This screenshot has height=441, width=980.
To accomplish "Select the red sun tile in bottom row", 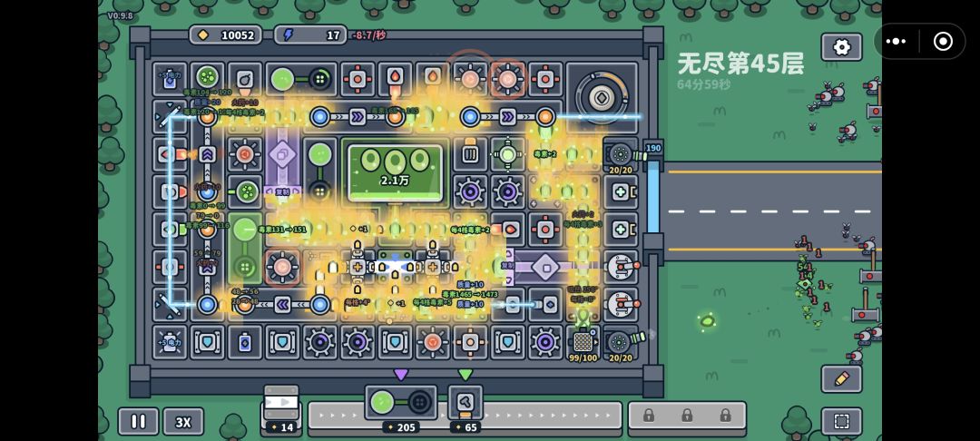I will click(433, 342).
